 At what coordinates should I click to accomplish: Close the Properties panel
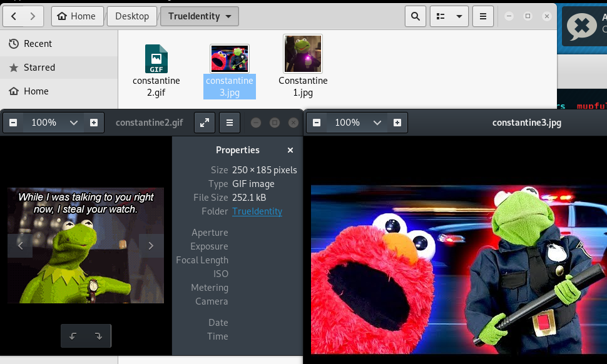tap(290, 150)
